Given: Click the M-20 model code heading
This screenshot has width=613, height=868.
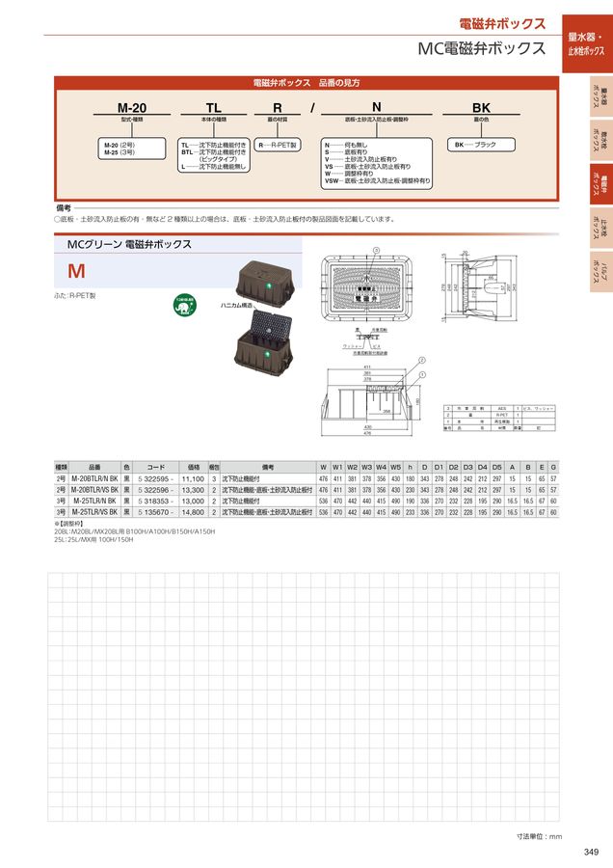Looking at the screenshot, I should pos(132,108).
